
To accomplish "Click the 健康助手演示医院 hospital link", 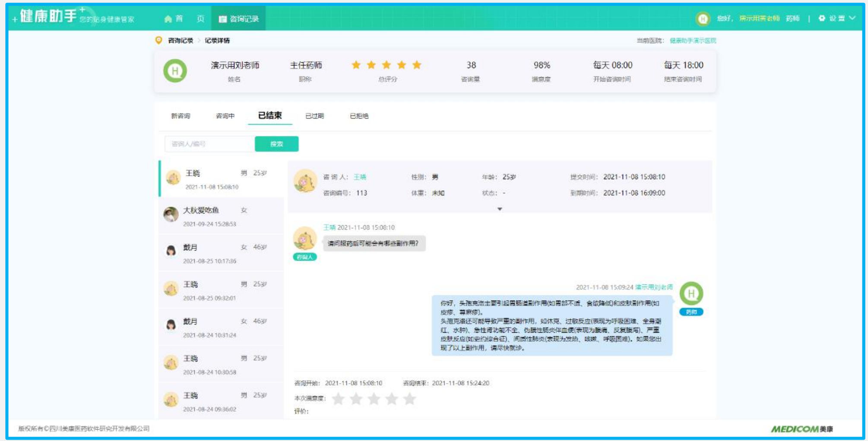I will tap(693, 41).
